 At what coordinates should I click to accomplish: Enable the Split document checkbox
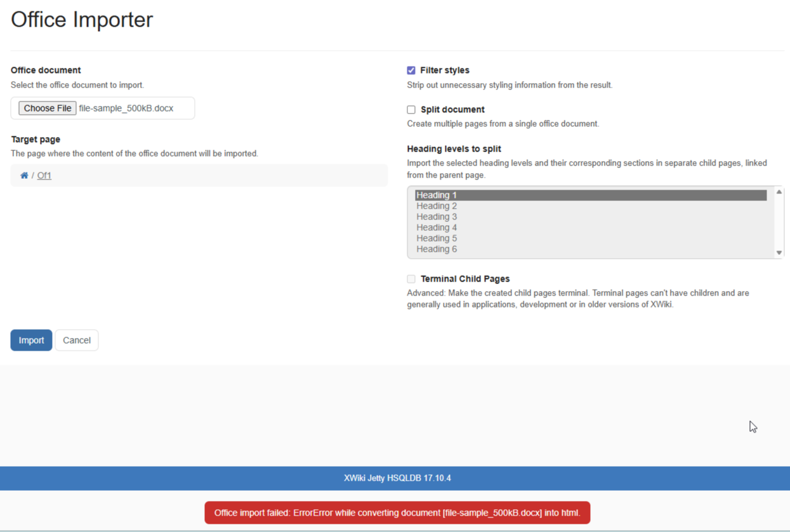(x=411, y=110)
